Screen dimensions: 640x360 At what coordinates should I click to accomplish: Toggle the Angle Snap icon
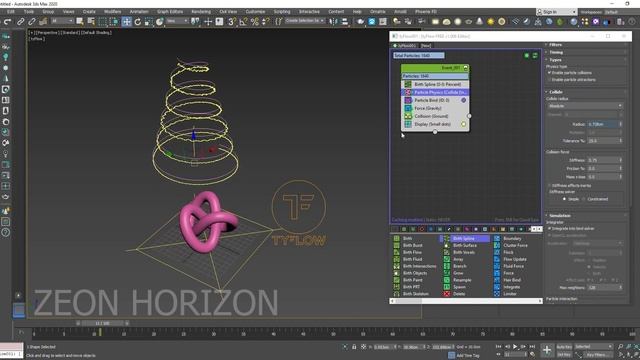tap(243, 22)
